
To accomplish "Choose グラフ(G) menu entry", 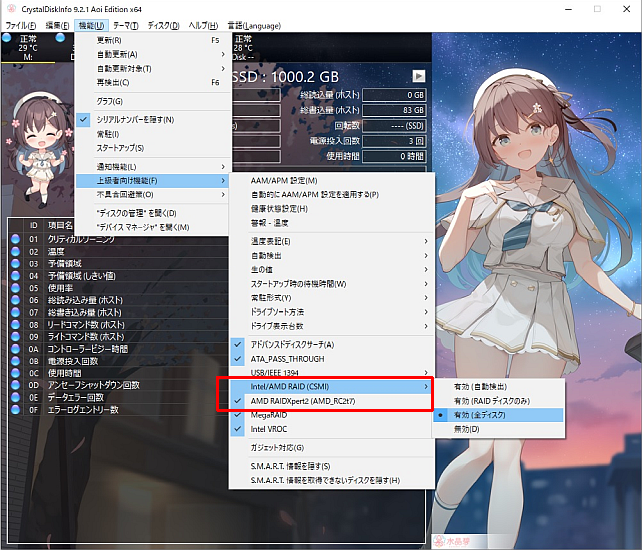I will [x=153, y=101].
